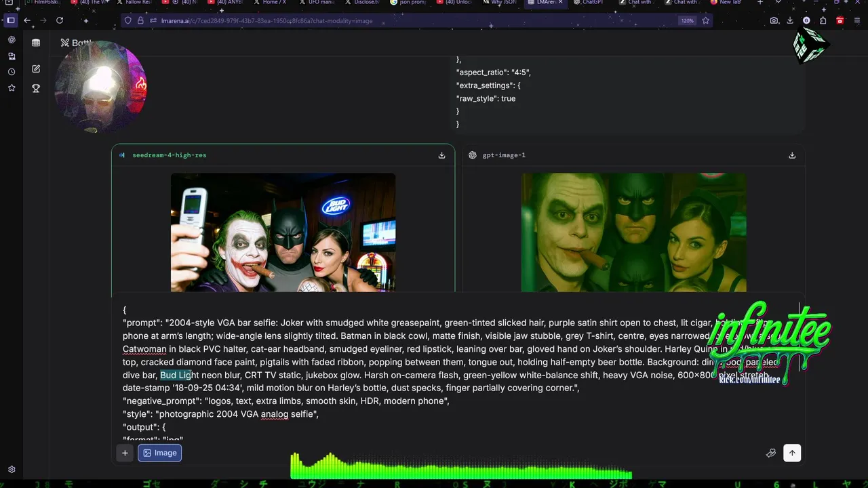The image size is (868, 488).
Task: Click the seedream-4-high-res model label
Action: click(x=169, y=155)
